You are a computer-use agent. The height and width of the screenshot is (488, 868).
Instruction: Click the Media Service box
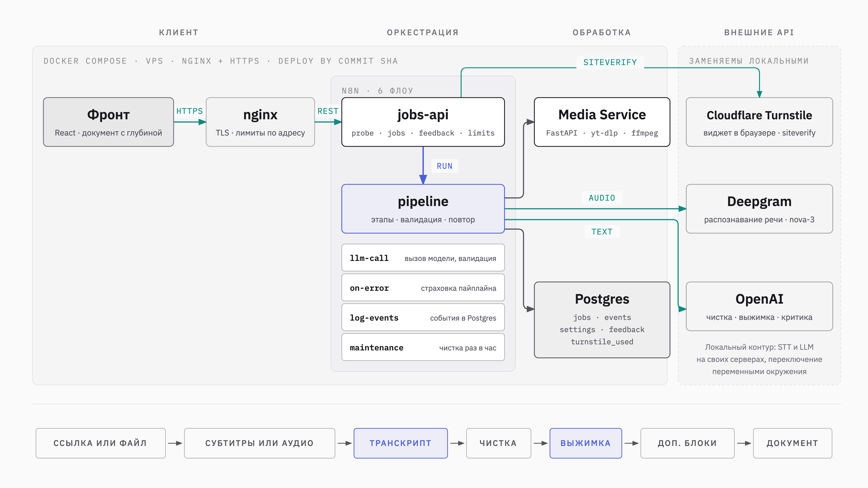click(x=602, y=122)
